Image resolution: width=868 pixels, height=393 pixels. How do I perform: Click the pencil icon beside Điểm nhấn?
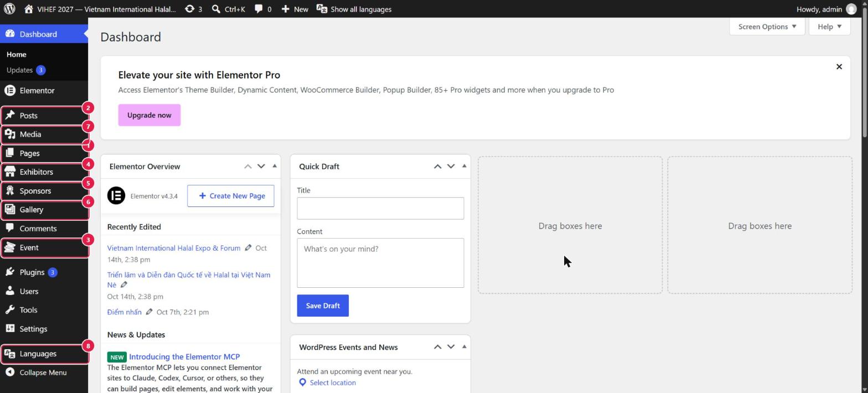(149, 312)
